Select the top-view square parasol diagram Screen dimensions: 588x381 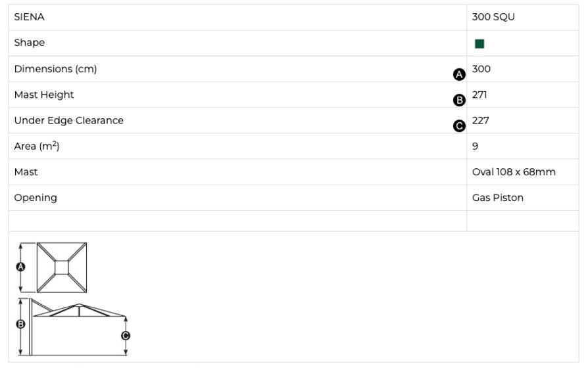click(x=62, y=267)
